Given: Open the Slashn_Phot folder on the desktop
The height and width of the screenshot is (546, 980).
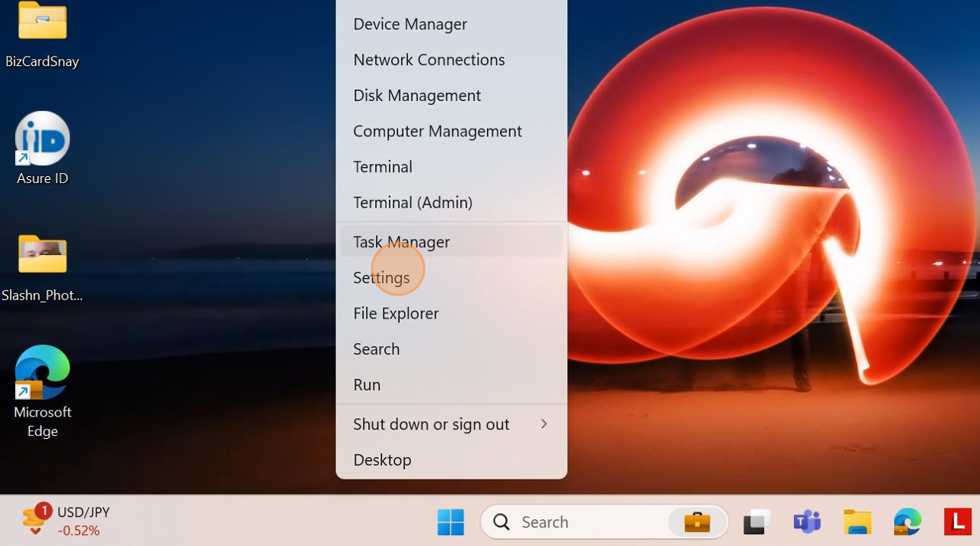Looking at the screenshot, I should tap(42, 254).
